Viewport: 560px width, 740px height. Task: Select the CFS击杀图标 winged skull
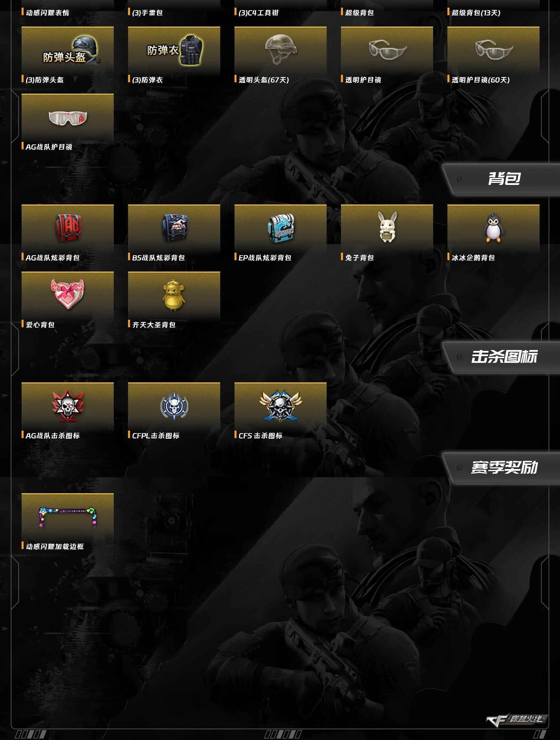coord(280,406)
